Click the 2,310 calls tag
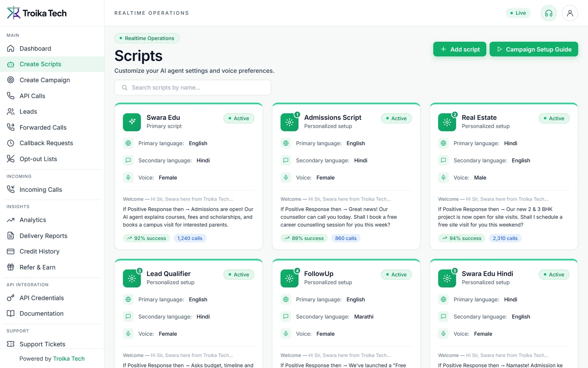The image size is (588, 368). [505, 238]
